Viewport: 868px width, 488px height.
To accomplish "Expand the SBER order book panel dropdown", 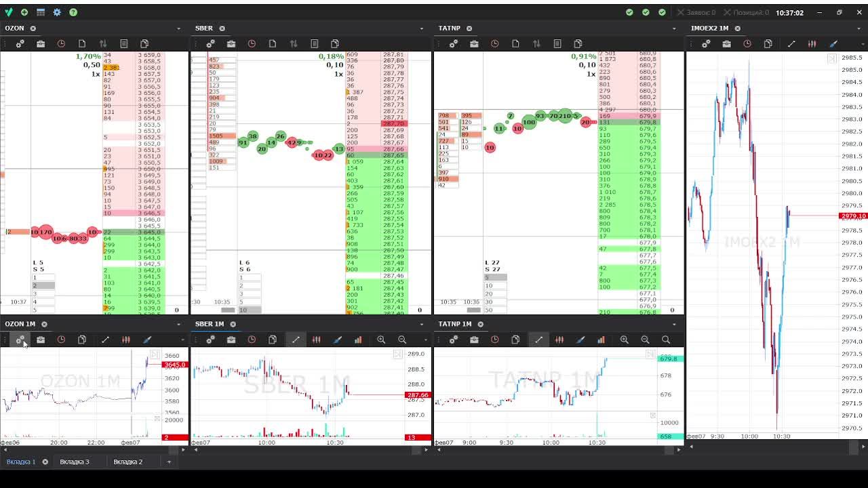I will click(x=422, y=28).
